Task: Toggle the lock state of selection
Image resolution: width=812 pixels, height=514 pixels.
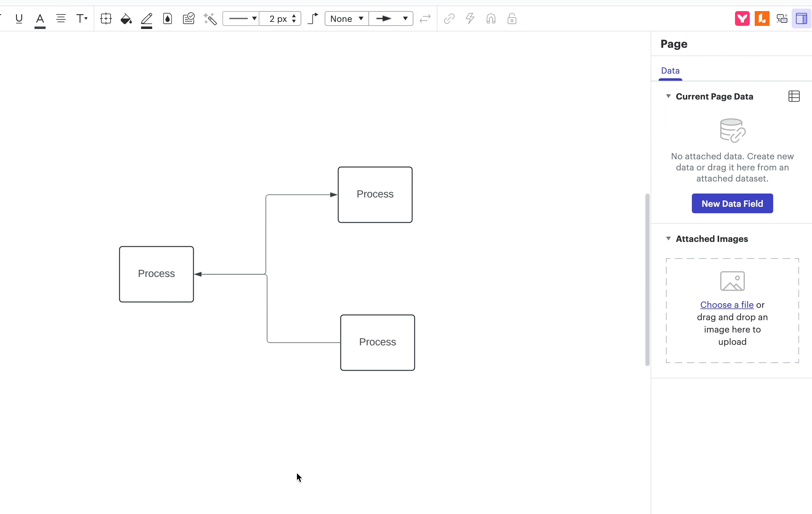Action: [x=512, y=19]
